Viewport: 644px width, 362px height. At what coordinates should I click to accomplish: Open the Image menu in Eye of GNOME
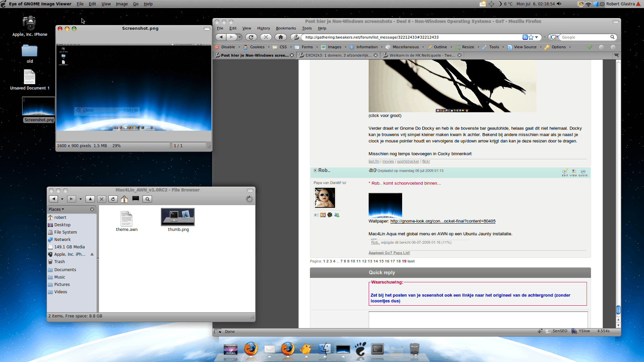click(122, 4)
